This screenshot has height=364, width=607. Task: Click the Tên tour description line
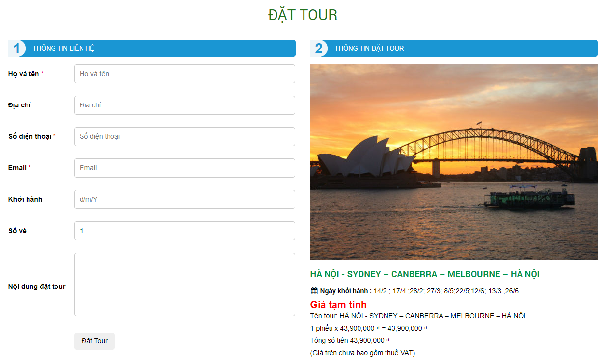418,316
